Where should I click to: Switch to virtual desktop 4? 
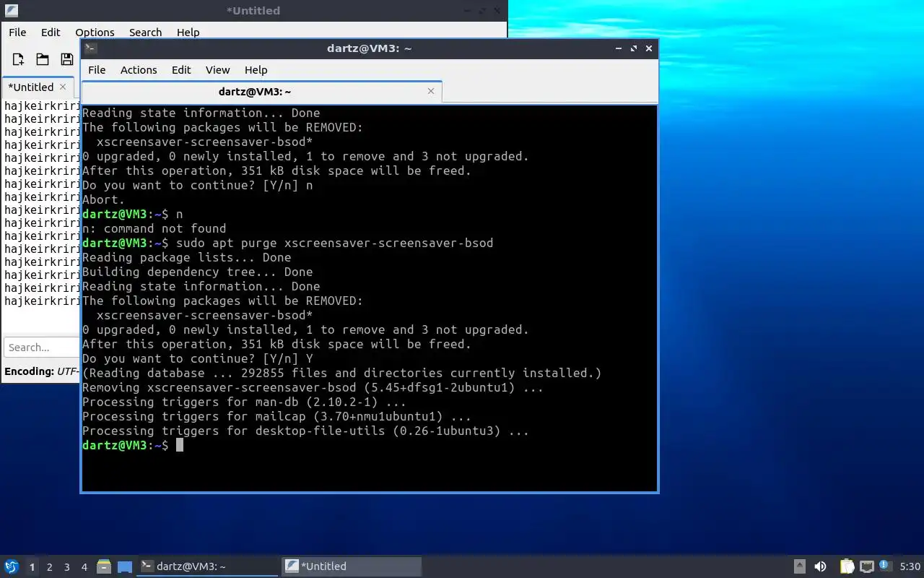pos(84,567)
